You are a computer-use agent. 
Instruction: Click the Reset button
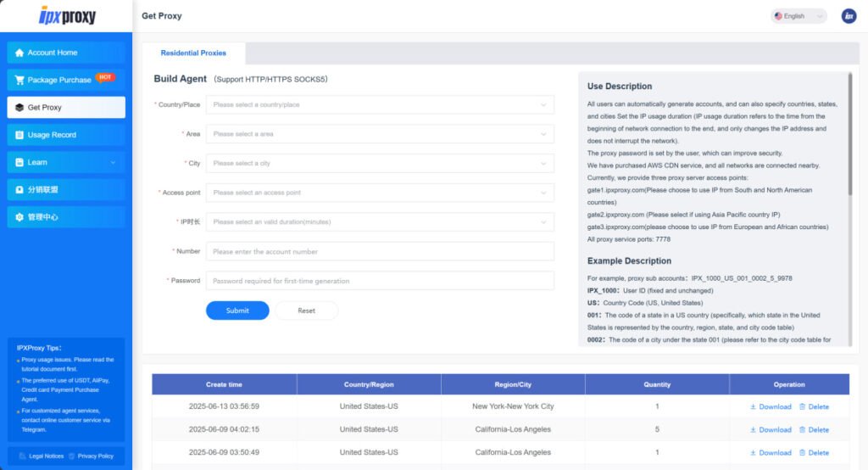click(x=306, y=311)
